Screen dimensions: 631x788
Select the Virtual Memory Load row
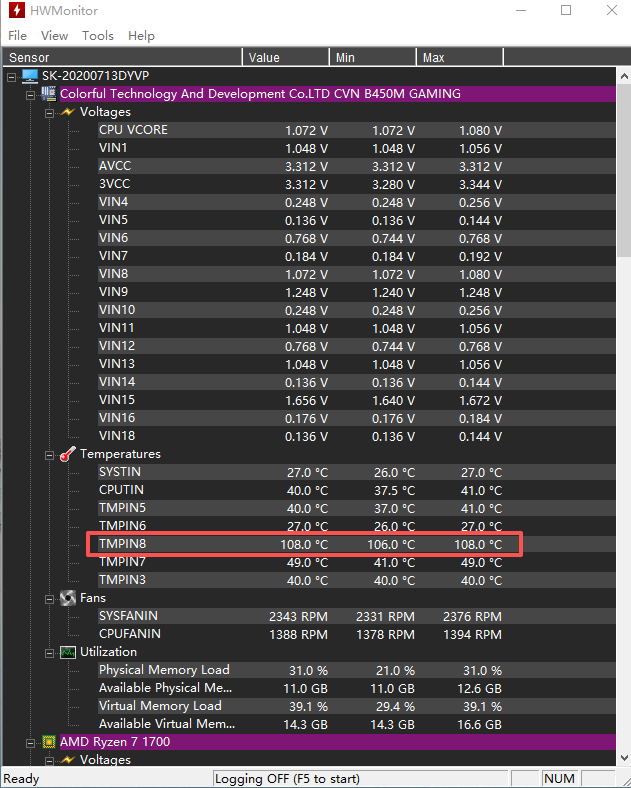[x=357, y=706]
